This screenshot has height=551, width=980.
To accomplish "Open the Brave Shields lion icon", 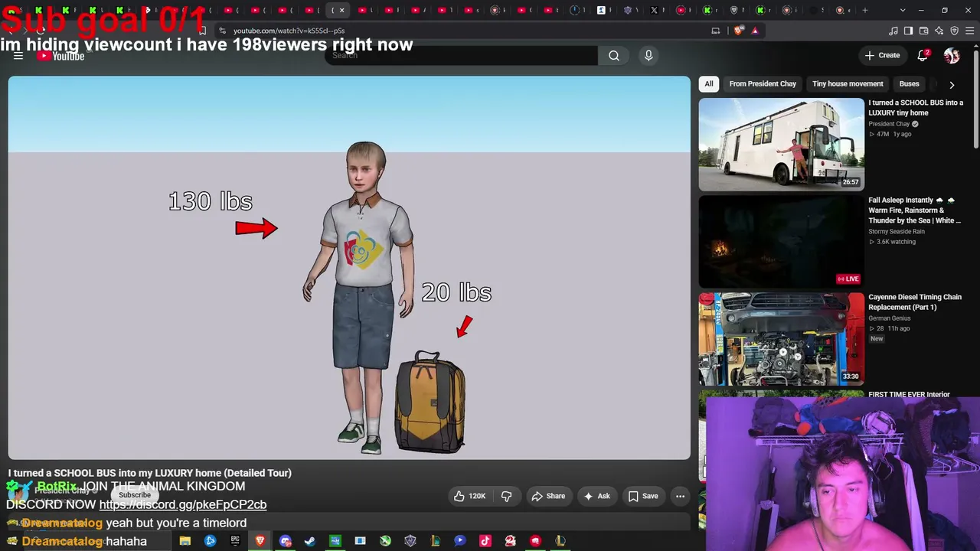I will tap(738, 31).
